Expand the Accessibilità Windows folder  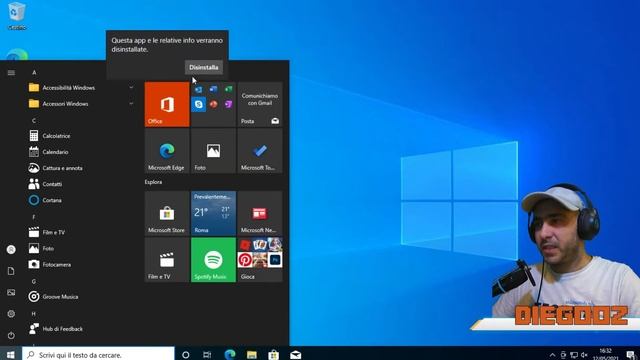(x=82, y=88)
